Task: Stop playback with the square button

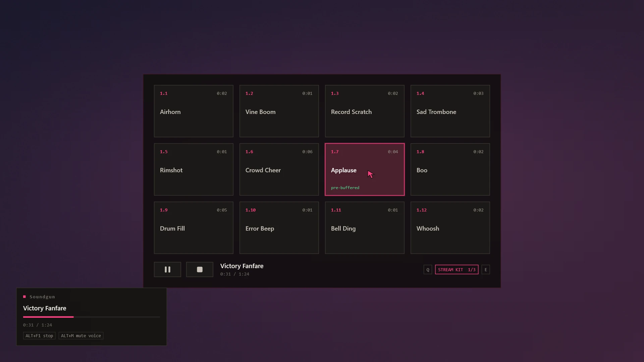Action: pos(200,269)
